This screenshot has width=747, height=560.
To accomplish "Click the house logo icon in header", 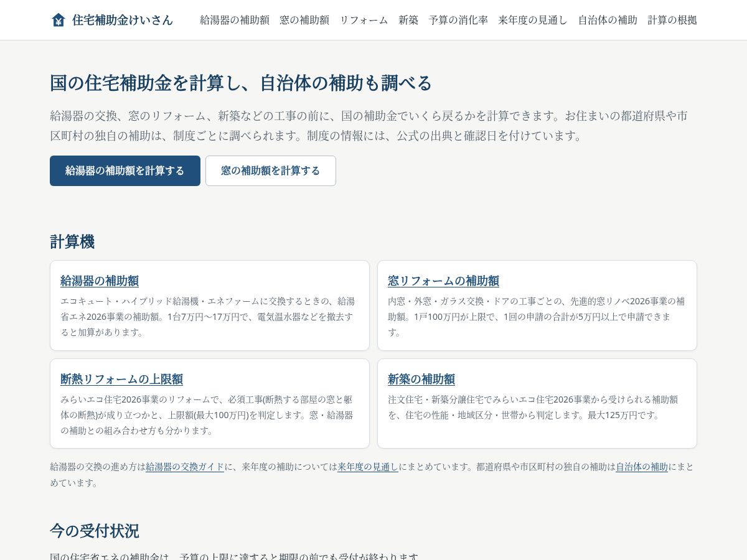I will pos(58,20).
